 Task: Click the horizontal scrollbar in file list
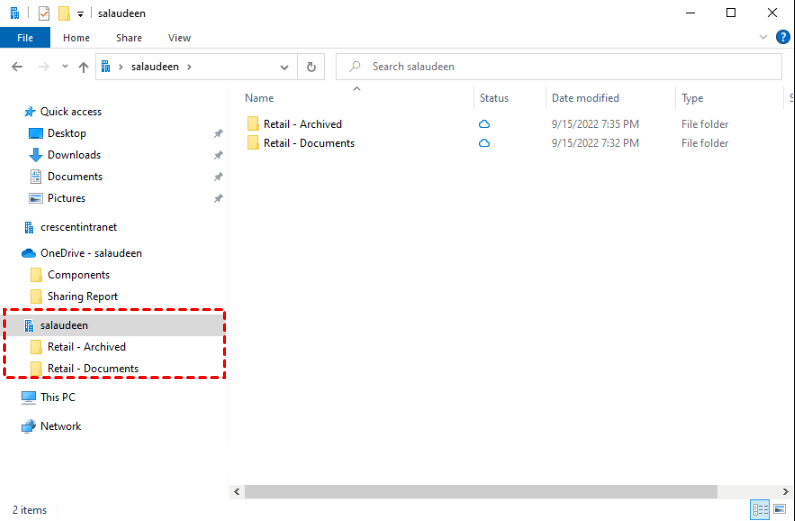click(480, 492)
